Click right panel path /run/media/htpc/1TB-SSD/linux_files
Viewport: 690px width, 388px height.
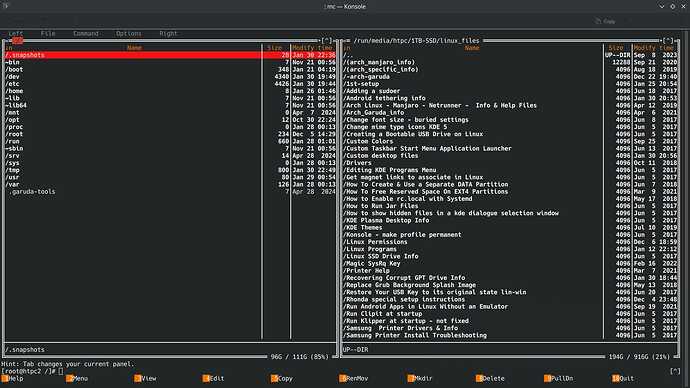point(416,40)
